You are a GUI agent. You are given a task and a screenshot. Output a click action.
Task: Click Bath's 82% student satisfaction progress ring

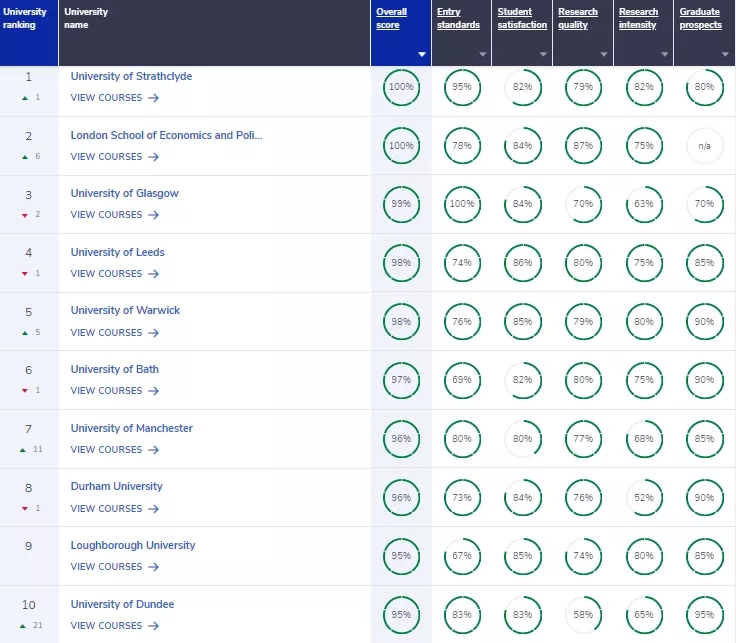(522, 380)
